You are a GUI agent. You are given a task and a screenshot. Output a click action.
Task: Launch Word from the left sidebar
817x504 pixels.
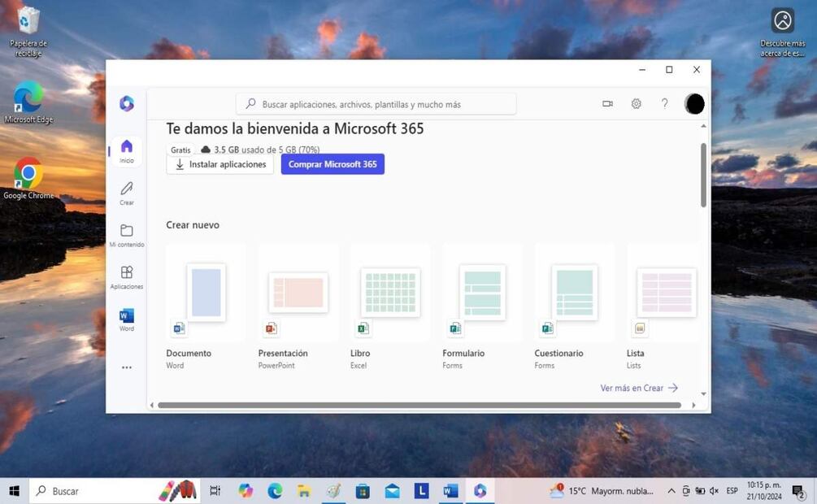tap(126, 319)
